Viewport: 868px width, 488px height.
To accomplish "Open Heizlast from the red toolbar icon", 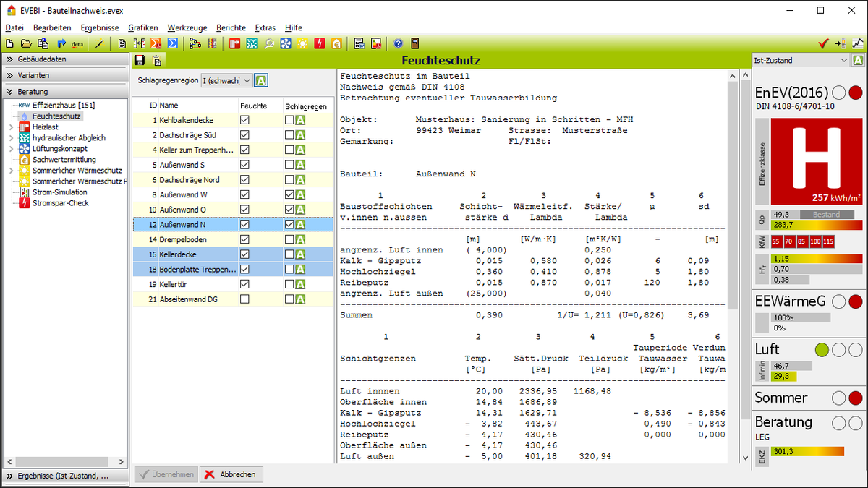I will (234, 43).
